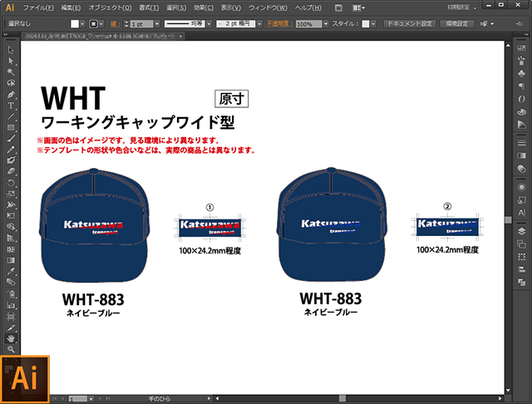
Task: Select the Column Graph tool
Action: (11, 305)
